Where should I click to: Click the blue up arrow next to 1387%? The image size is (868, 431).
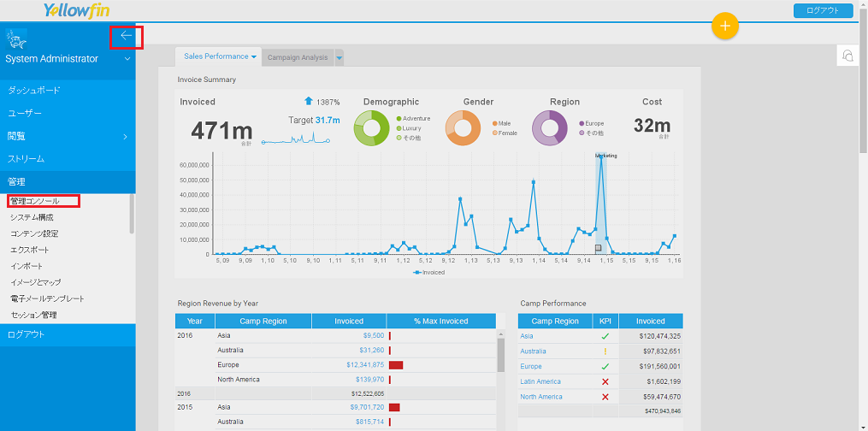click(x=309, y=101)
